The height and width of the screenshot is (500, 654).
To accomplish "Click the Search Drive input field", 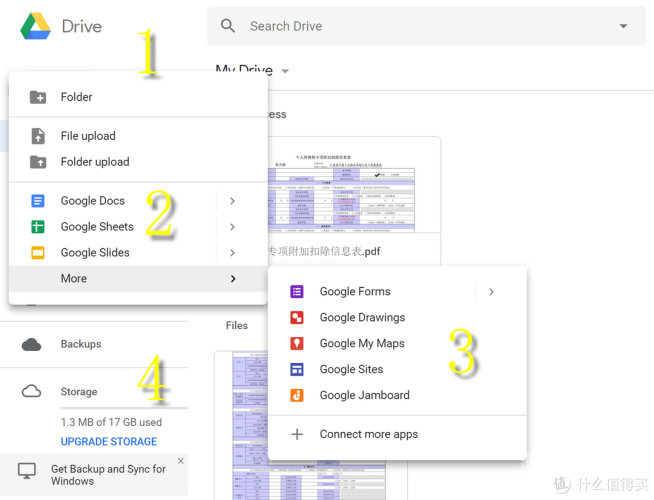I will coord(425,26).
